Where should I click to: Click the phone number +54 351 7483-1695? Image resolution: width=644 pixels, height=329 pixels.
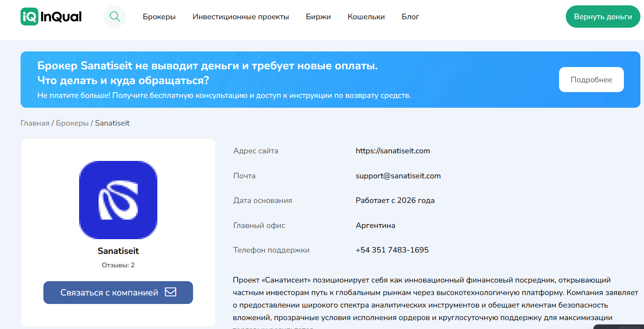click(x=392, y=250)
